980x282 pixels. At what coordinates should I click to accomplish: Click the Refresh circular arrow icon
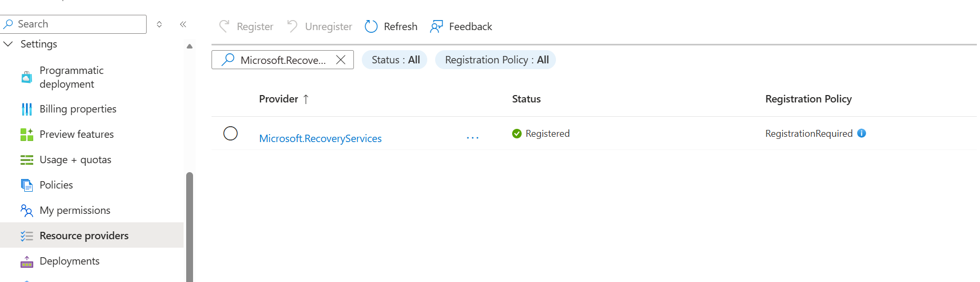pos(371,26)
